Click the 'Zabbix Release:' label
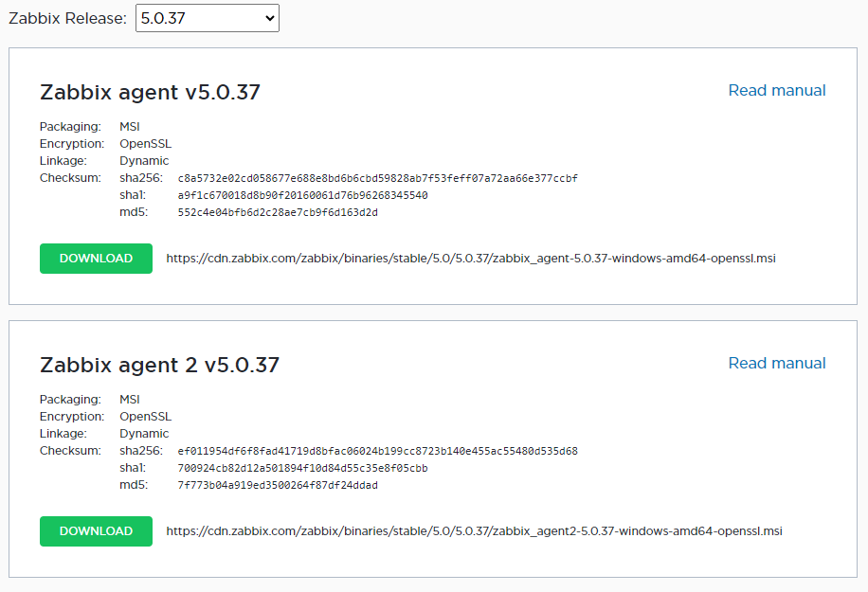868x592 pixels. pos(67,18)
